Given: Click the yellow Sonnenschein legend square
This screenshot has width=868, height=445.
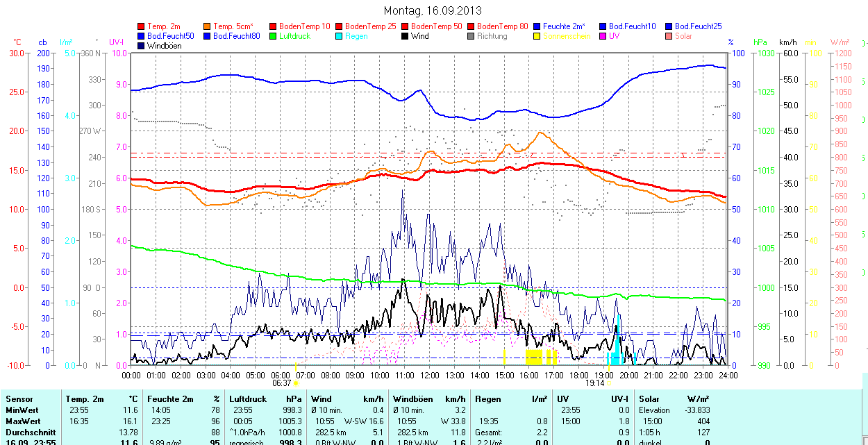Looking at the screenshot, I should click(537, 36).
